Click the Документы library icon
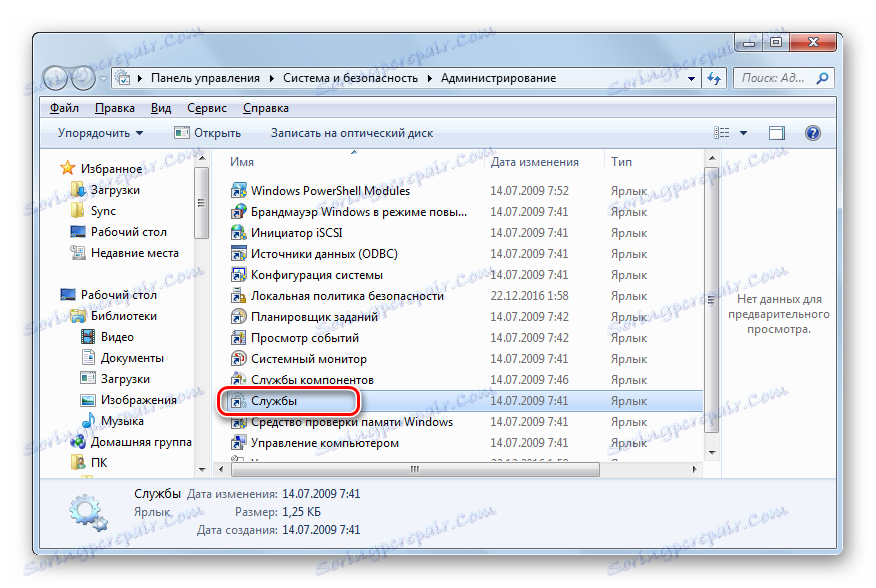876x588 pixels. point(88,358)
